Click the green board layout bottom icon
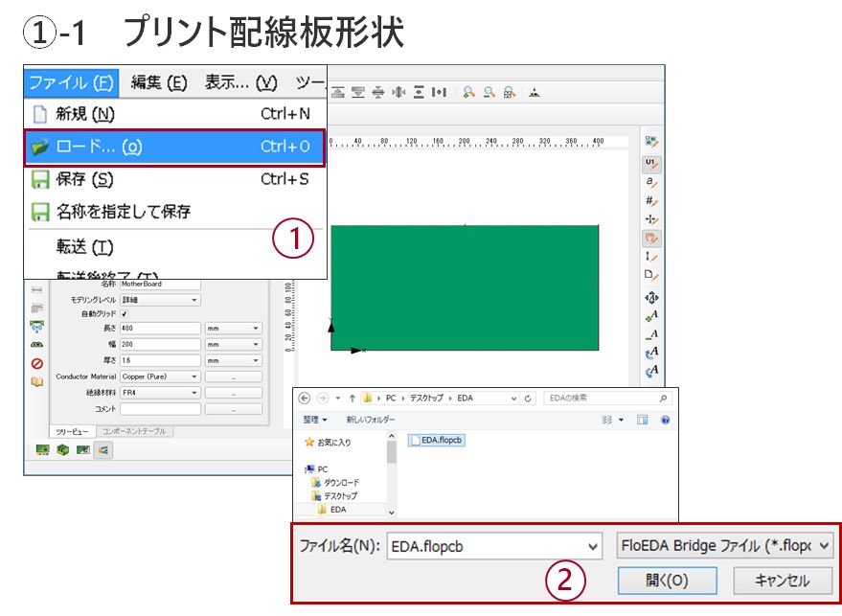 click(42, 449)
